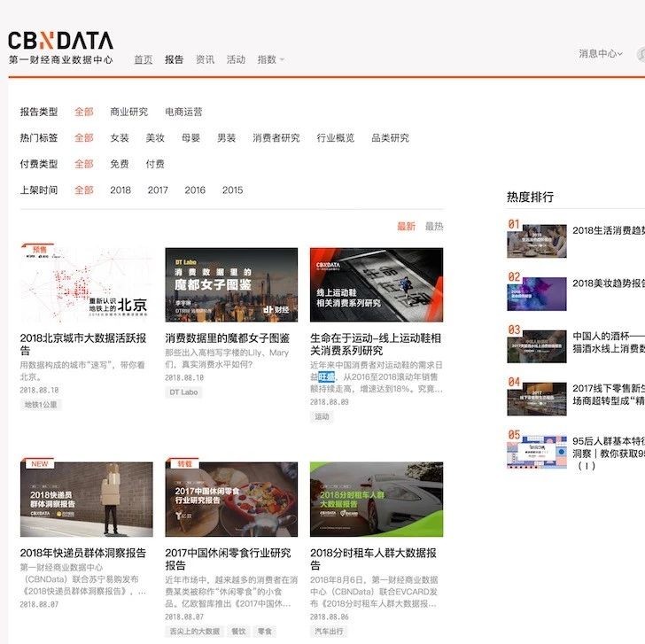The height and width of the screenshot is (644, 645).
Task: Sort reports by 最热
Action: pos(434,226)
